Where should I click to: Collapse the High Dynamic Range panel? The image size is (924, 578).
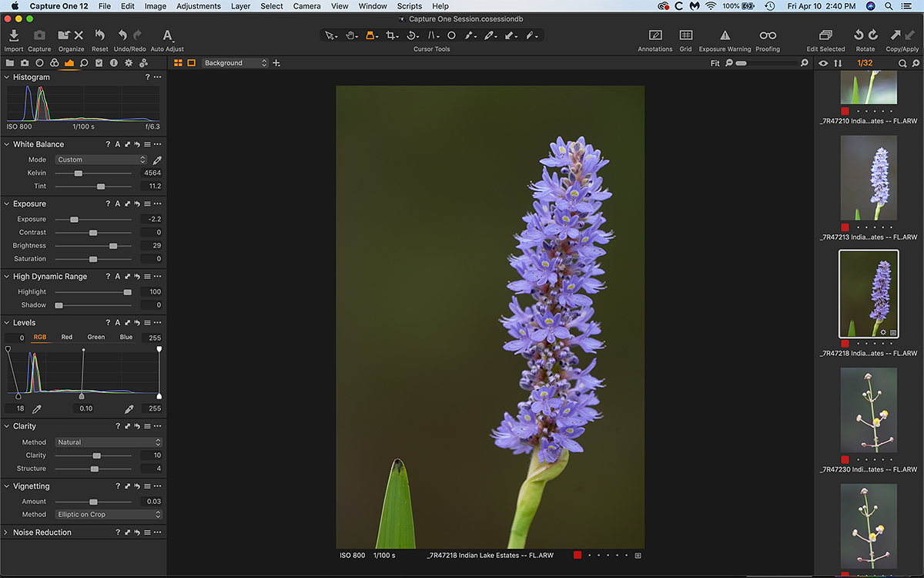[x=6, y=277]
